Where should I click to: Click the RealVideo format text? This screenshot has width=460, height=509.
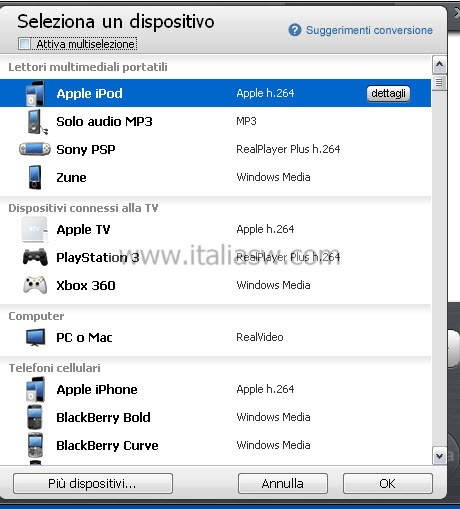coord(260,337)
